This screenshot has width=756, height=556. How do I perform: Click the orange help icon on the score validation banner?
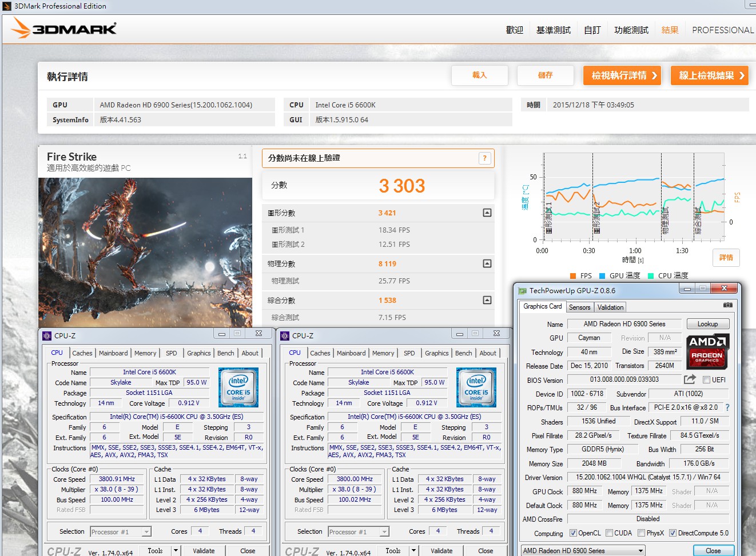coord(485,158)
